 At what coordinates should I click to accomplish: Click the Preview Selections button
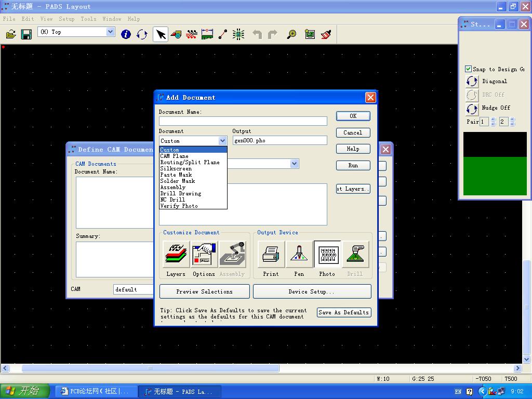tap(204, 291)
